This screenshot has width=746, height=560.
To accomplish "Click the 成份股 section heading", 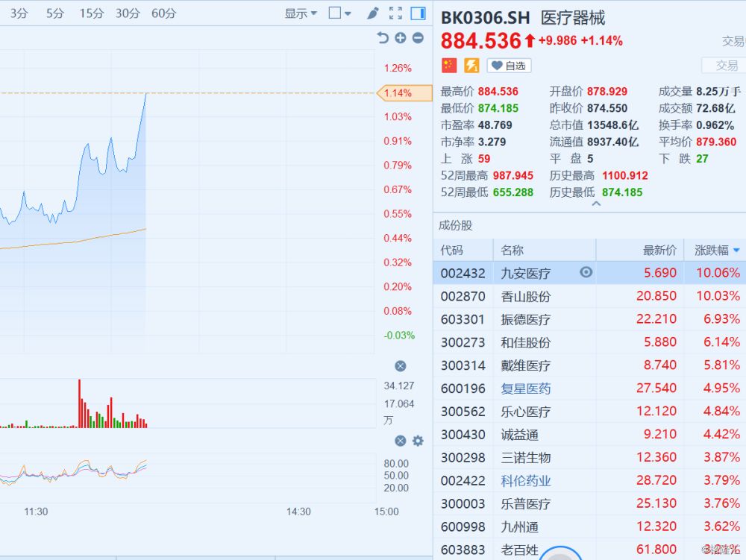I will [455, 225].
